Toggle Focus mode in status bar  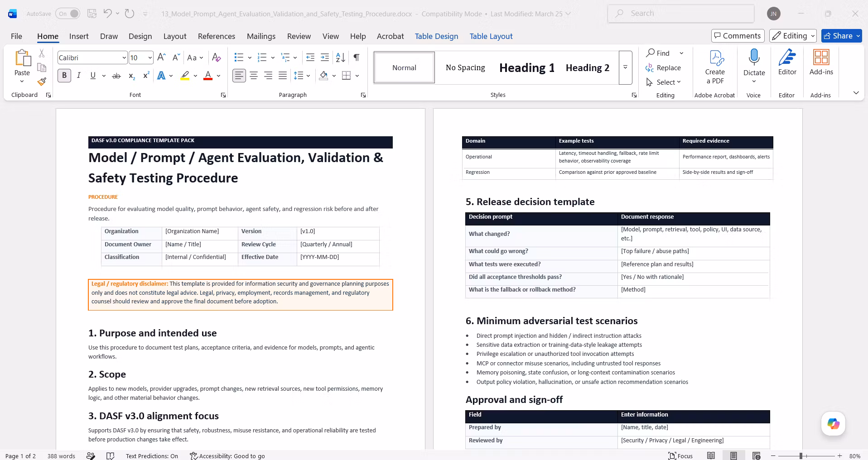[680, 456]
